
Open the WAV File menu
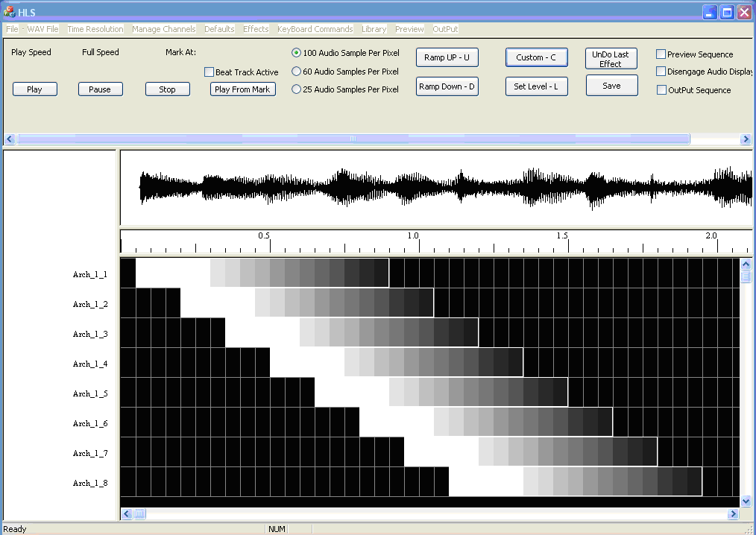point(43,29)
